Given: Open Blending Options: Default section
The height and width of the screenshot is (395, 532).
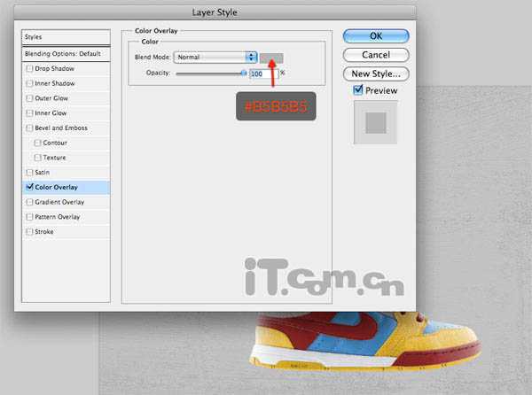Looking at the screenshot, I should [x=66, y=53].
